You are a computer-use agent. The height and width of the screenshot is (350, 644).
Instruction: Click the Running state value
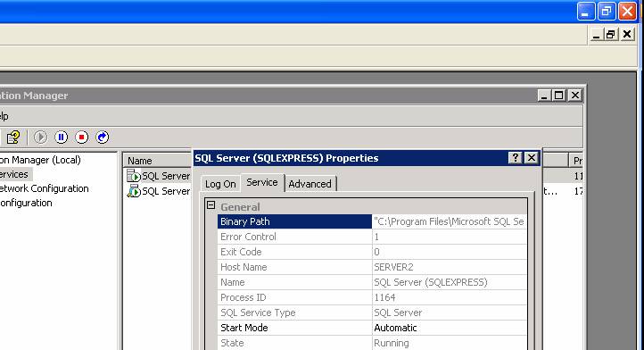(x=392, y=343)
